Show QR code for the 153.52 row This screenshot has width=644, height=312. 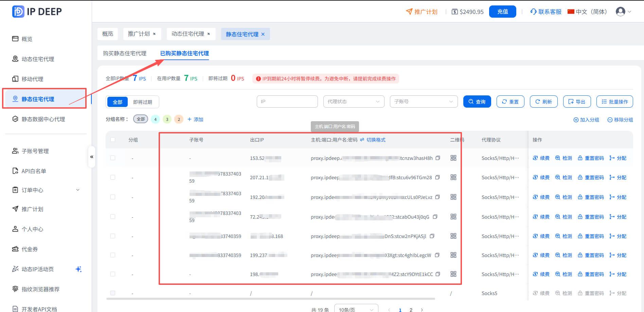tap(453, 158)
